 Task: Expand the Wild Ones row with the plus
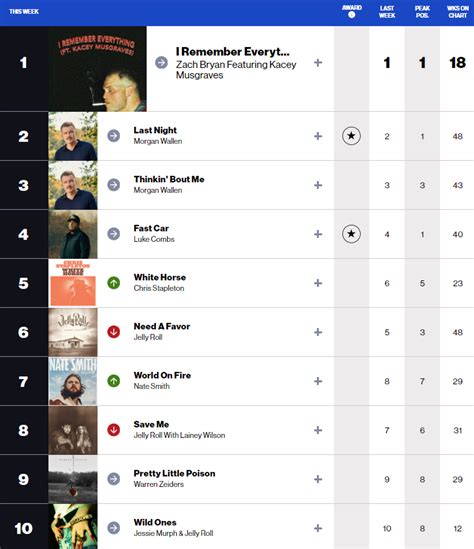[x=318, y=528]
